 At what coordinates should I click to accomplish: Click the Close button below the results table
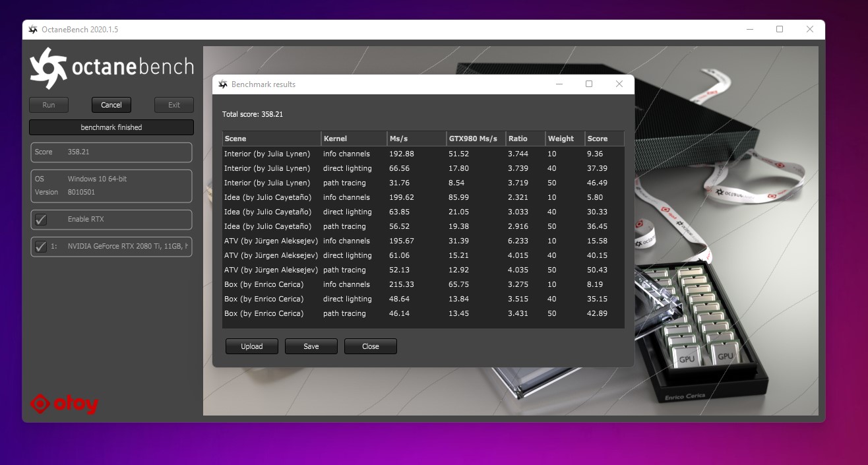tap(370, 346)
